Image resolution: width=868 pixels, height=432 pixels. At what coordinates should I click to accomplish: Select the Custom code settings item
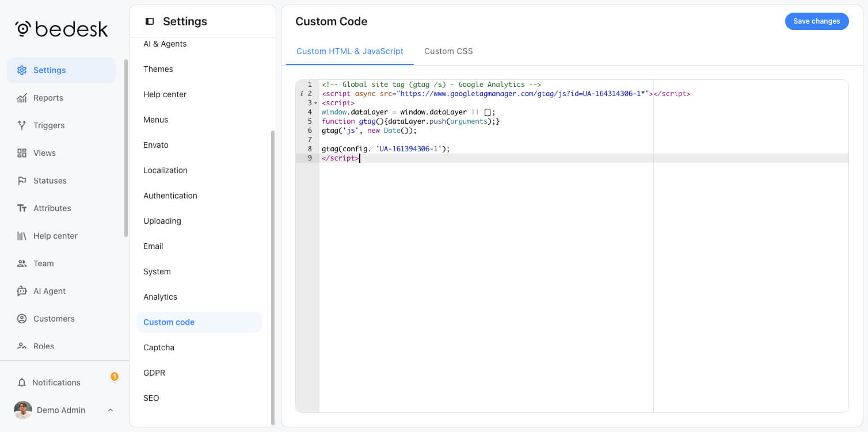[199, 322]
